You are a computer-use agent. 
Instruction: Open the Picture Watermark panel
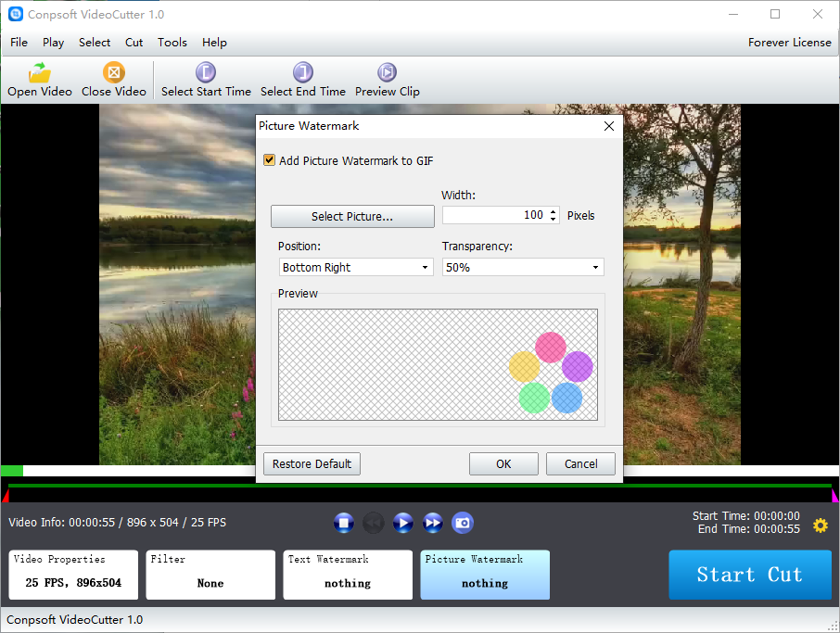(485, 575)
